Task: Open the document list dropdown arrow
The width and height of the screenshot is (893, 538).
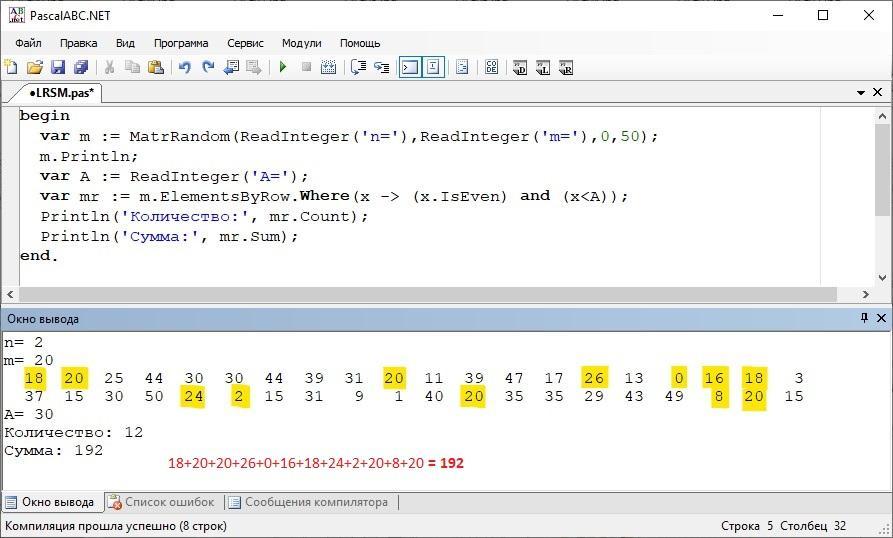Action: 861,93
